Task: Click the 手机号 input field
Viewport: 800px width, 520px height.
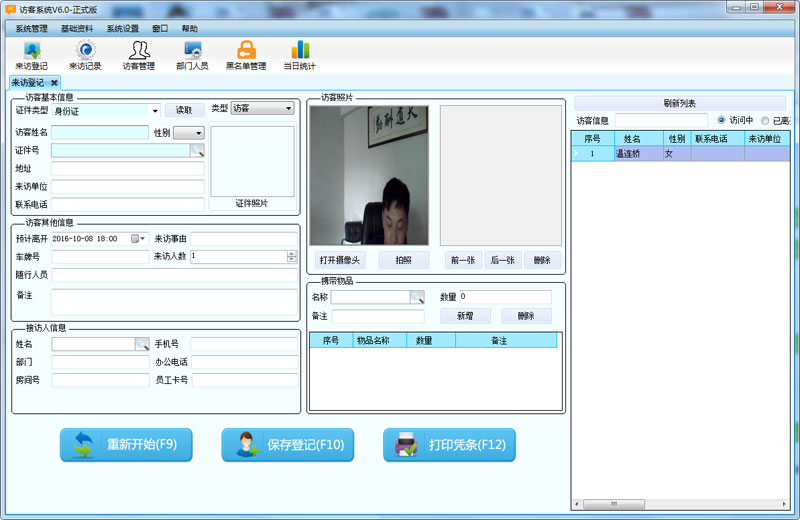Action: click(244, 344)
